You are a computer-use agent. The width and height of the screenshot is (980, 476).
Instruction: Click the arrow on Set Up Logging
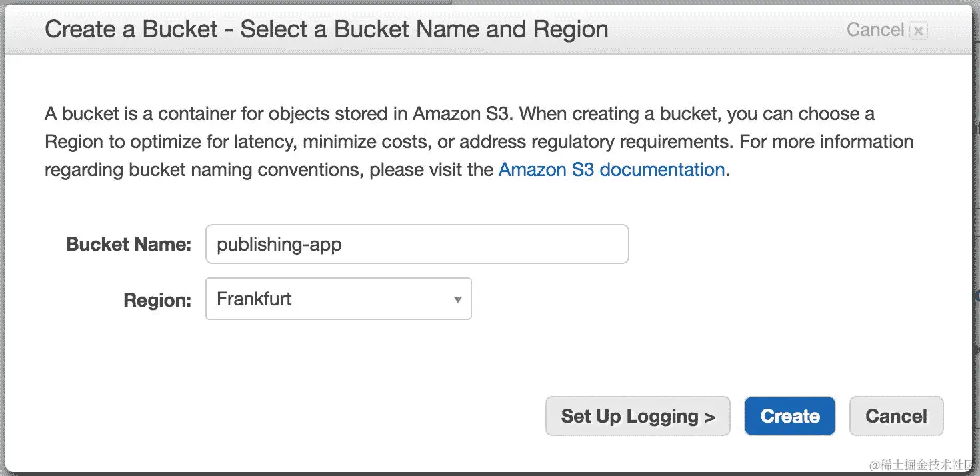[709, 418]
